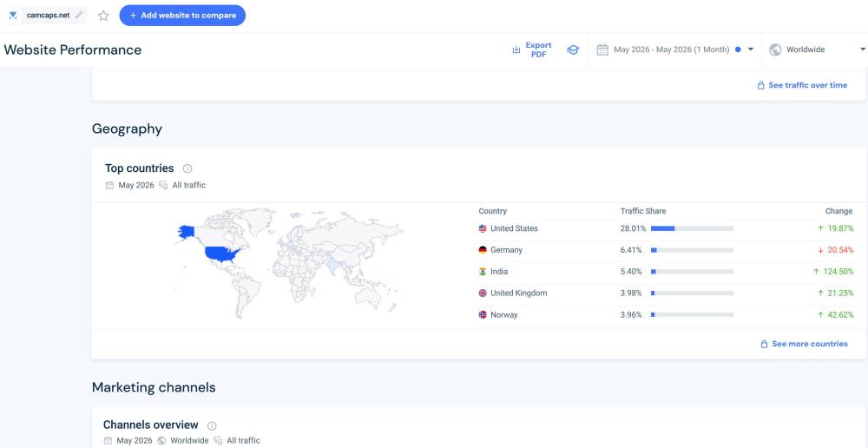Screen dimensions: 868x448
Task: Click the globe icon beside Worldwide
Action: coord(775,49)
